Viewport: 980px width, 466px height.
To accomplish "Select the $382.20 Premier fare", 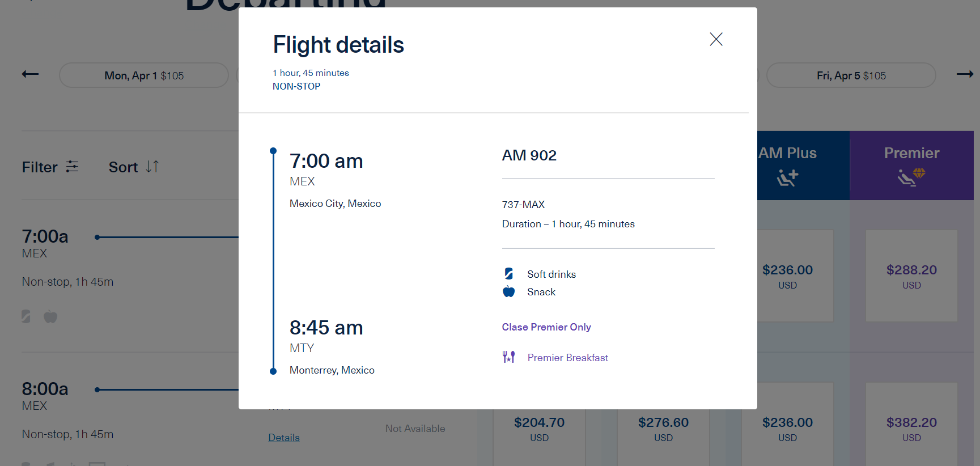I will (x=911, y=429).
